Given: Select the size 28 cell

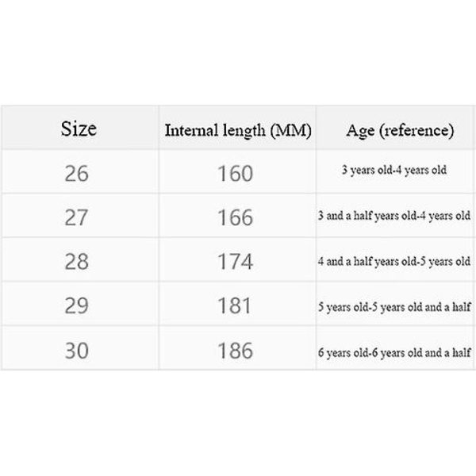Looking at the screenshot, I should click(80, 260).
